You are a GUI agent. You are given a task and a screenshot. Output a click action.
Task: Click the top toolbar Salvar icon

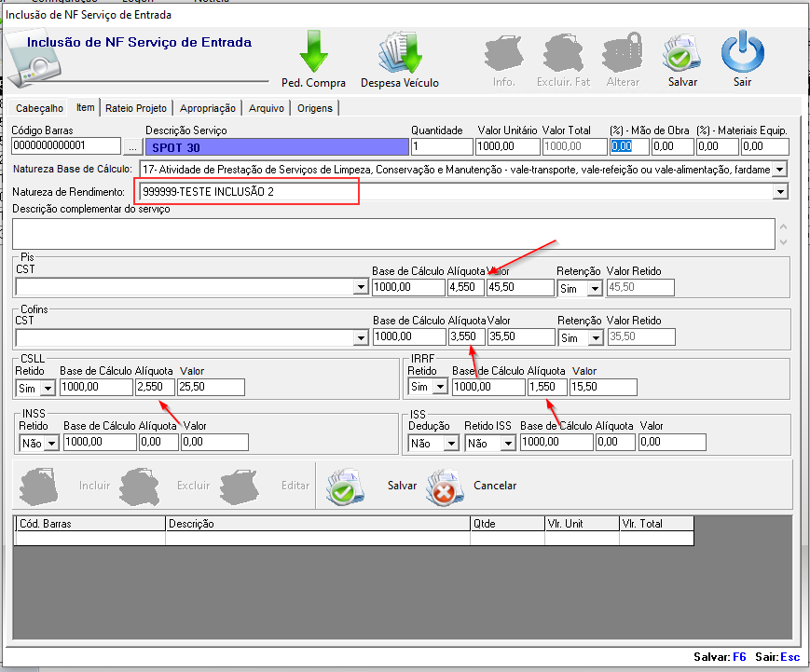pos(682,53)
